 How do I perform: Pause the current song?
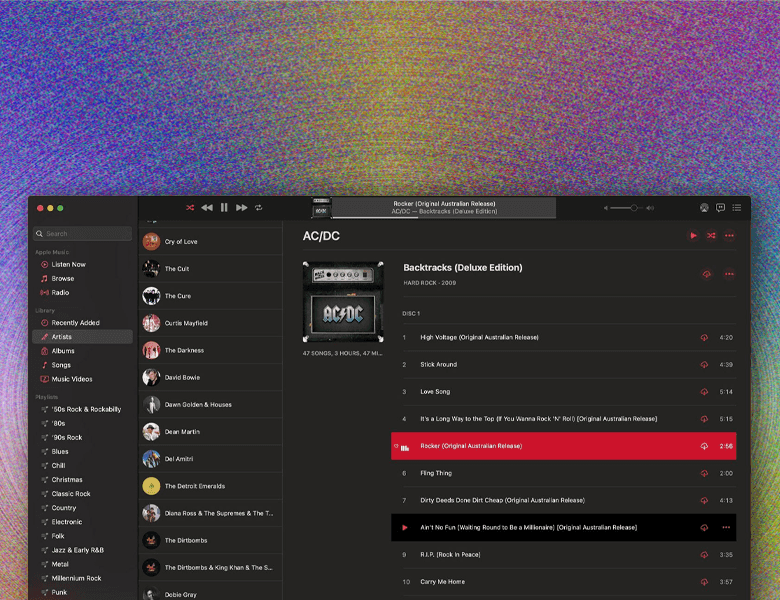(x=224, y=208)
